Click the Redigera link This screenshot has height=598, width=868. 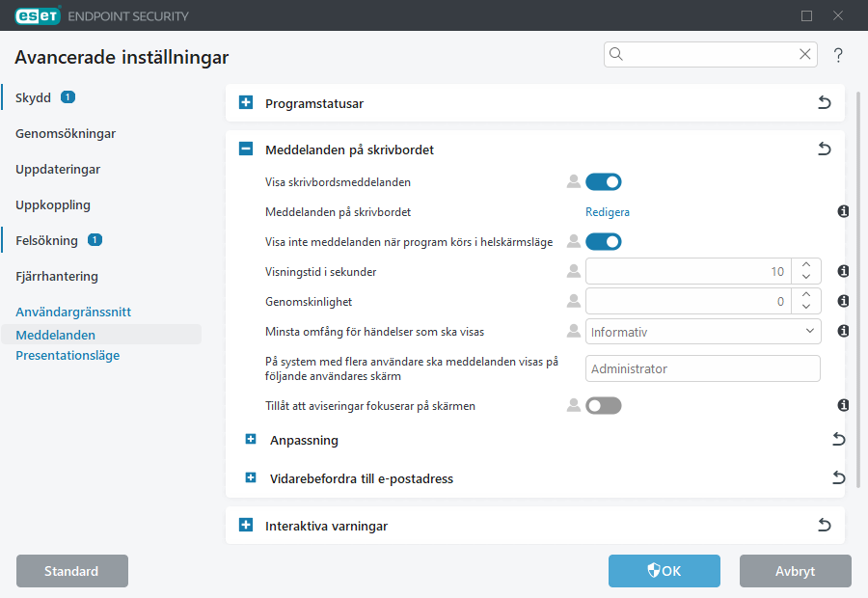(608, 211)
